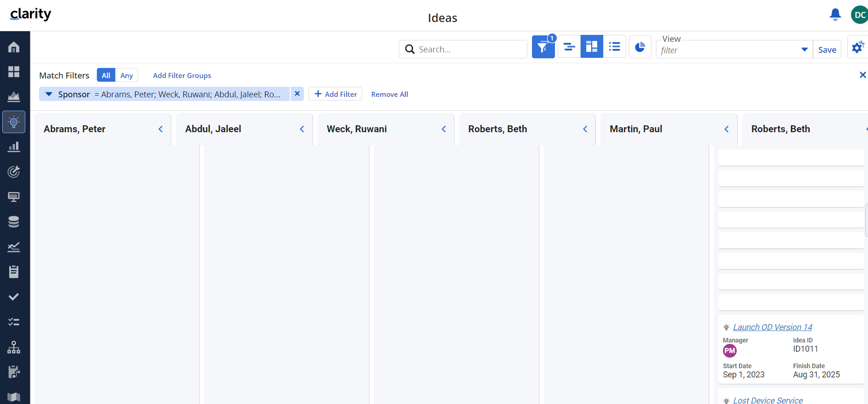
Task: Click into the Search field
Action: coord(470,49)
